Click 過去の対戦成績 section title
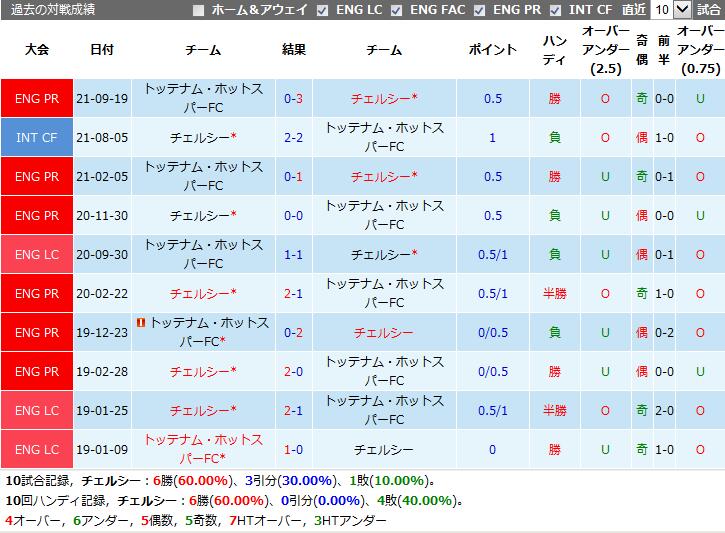 point(53,10)
